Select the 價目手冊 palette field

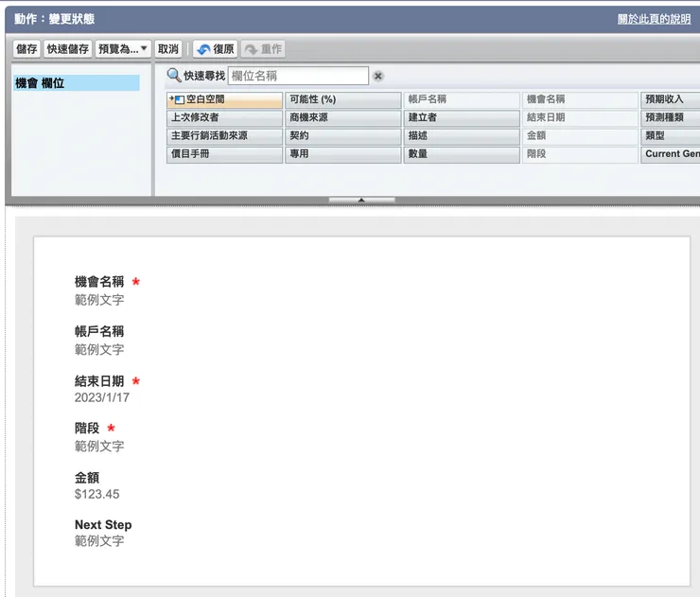click(x=224, y=154)
